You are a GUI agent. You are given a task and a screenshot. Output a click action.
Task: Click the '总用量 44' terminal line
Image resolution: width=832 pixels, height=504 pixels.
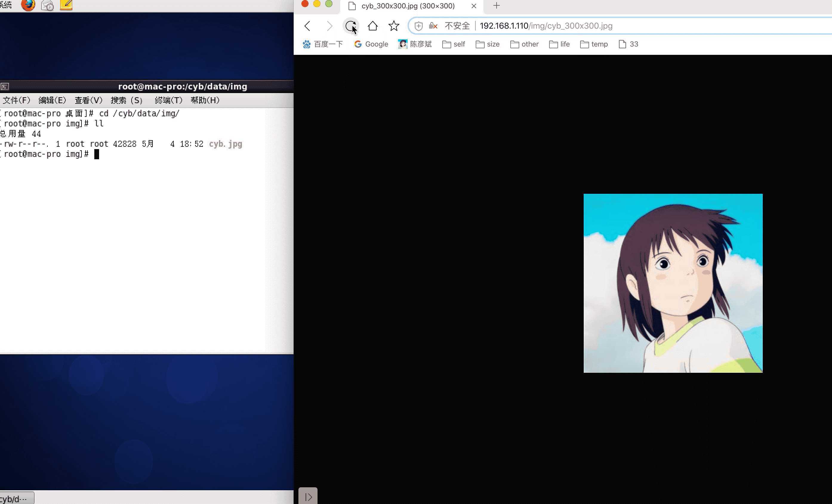coord(21,134)
